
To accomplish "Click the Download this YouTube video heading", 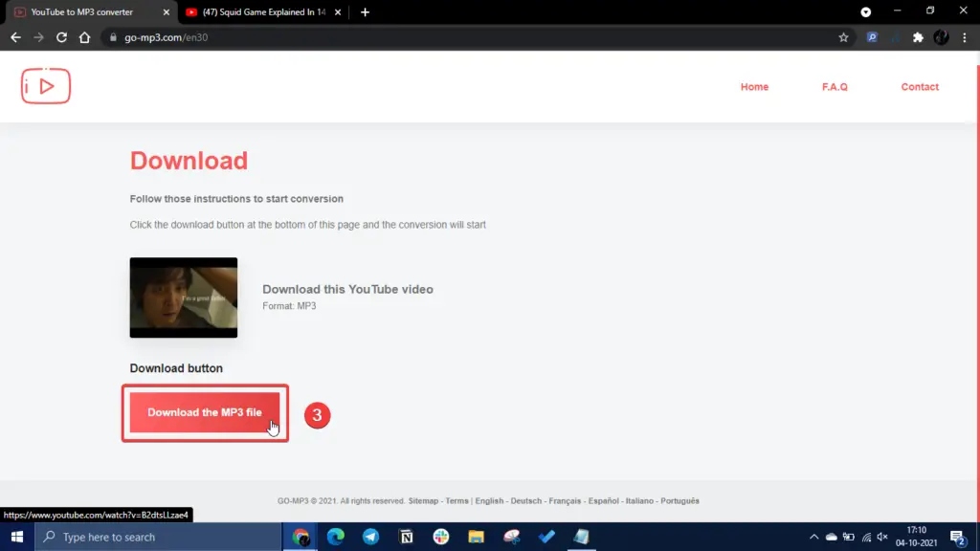I will point(347,289).
